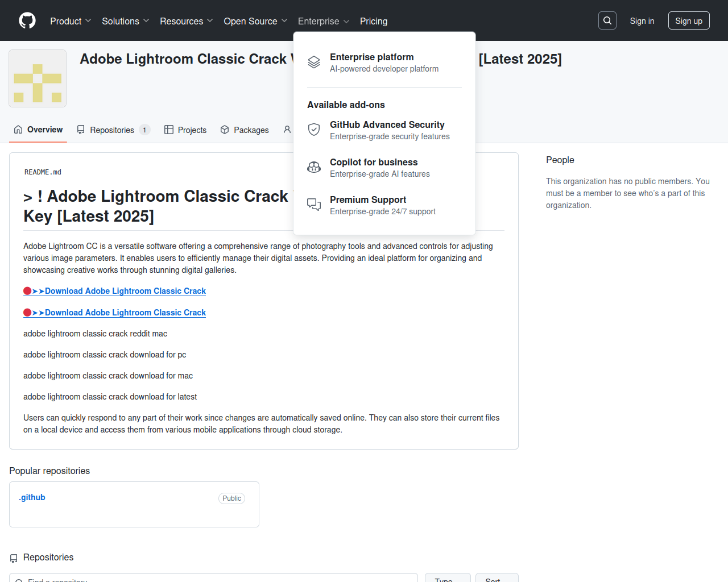This screenshot has width=728, height=582.
Task: Click text 'adobe lightroom classic crack download for latest'
Action: pos(110,397)
